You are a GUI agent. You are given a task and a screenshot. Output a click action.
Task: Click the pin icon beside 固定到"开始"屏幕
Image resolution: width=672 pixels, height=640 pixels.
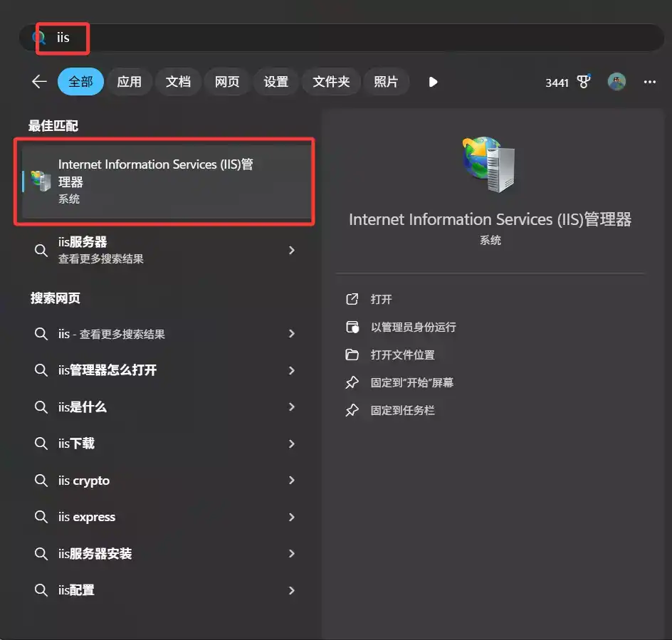pyautogui.click(x=352, y=382)
